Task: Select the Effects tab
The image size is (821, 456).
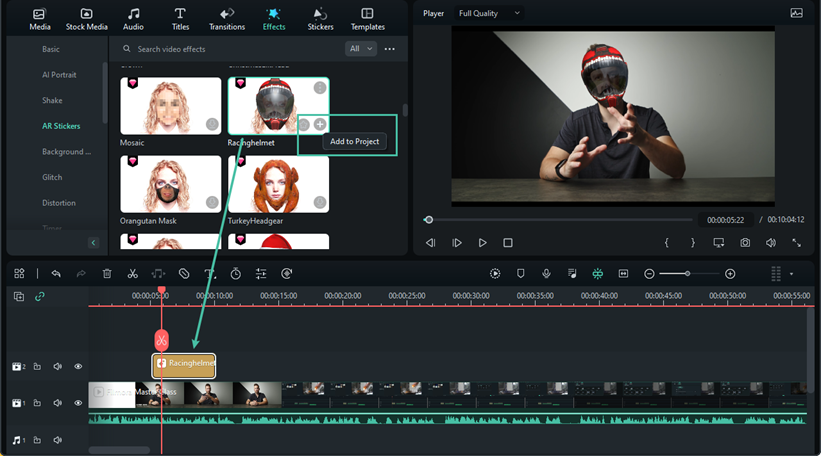Action: 274,19
